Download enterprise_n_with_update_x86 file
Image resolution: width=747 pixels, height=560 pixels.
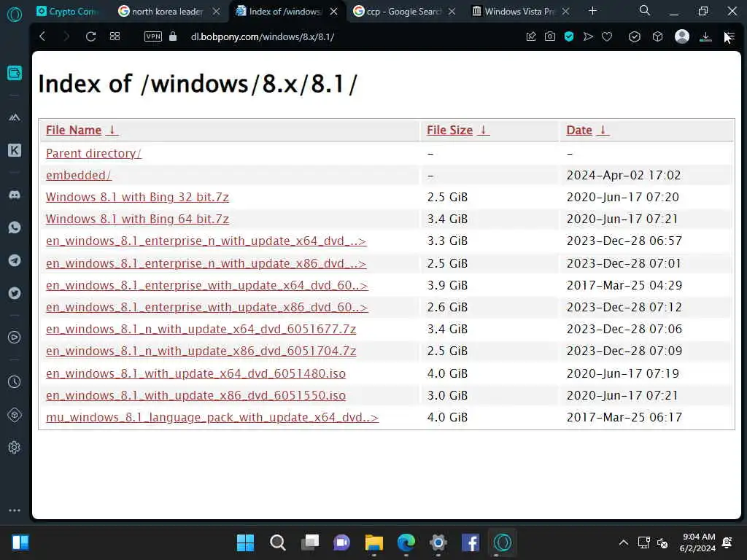pyautogui.click(x=206, y=263)
